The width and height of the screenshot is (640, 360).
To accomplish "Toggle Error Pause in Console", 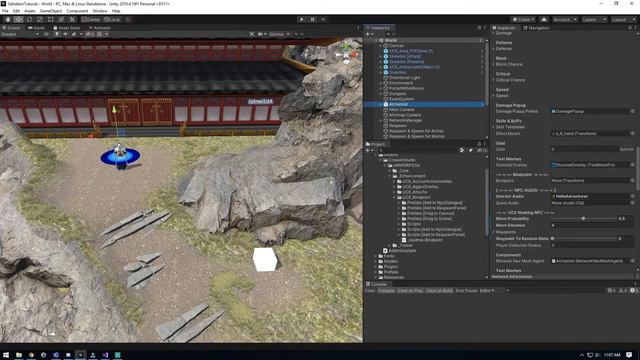I will point(466,291).
